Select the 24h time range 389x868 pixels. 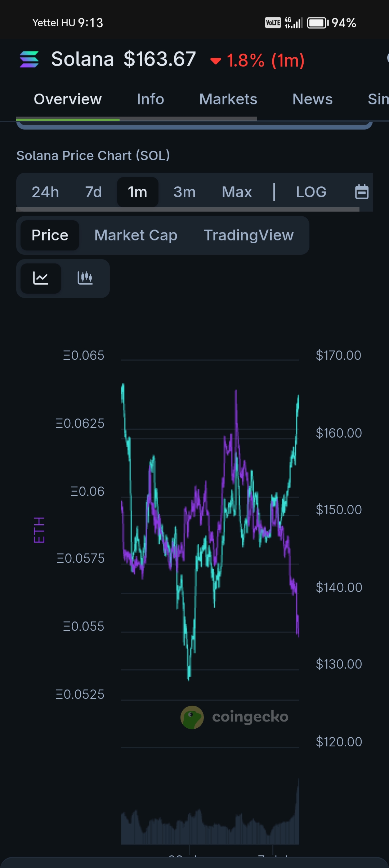point(45,192)
